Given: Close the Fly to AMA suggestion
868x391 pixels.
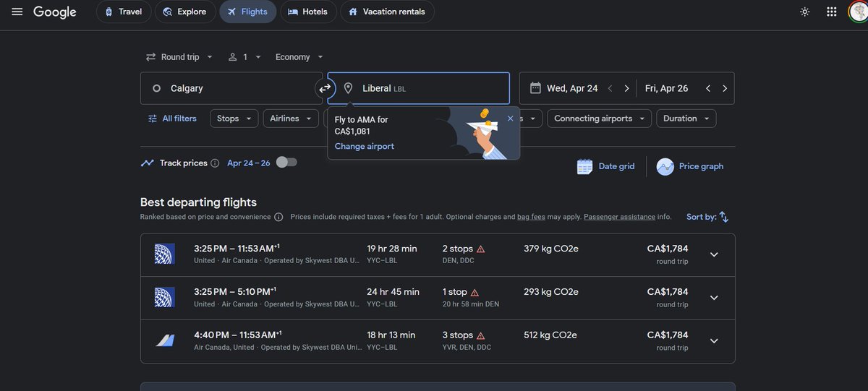Looking at the screenshot, I should coord(510,118).
